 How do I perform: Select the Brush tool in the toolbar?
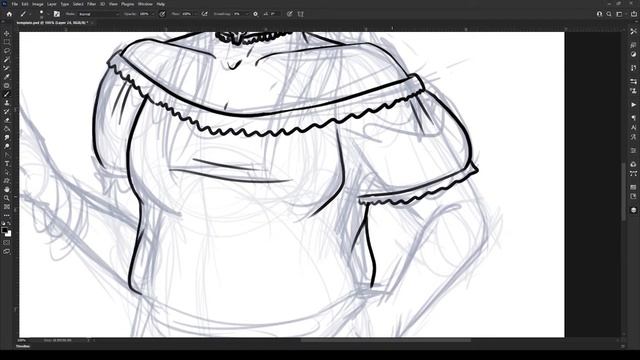pyautogui.click(x=7, y=94)
